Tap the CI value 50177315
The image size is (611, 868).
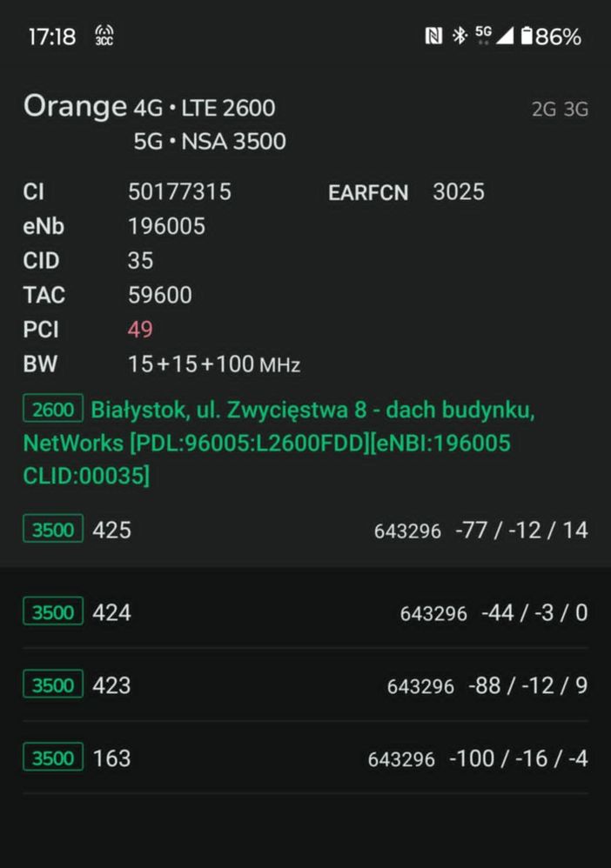pos(179,191)
